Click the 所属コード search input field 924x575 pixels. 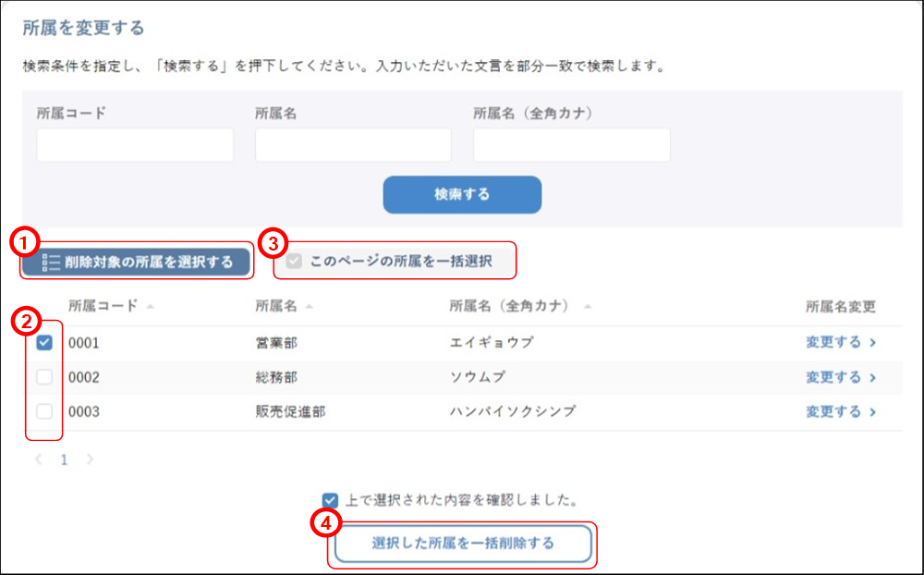pos(134,144)
